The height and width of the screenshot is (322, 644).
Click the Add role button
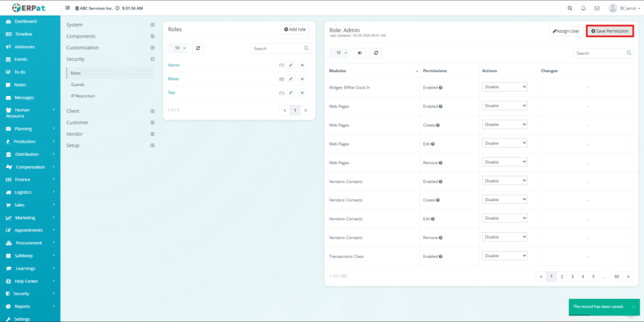pyautogui.click(x=295, y=30)
